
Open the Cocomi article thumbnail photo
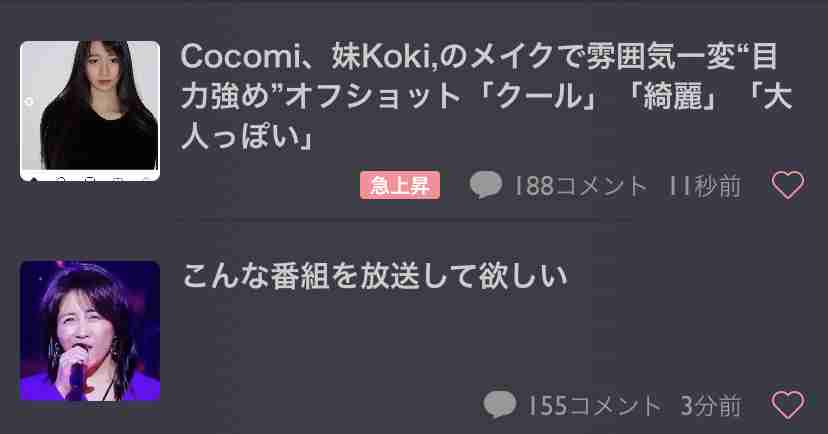point(90,111)
